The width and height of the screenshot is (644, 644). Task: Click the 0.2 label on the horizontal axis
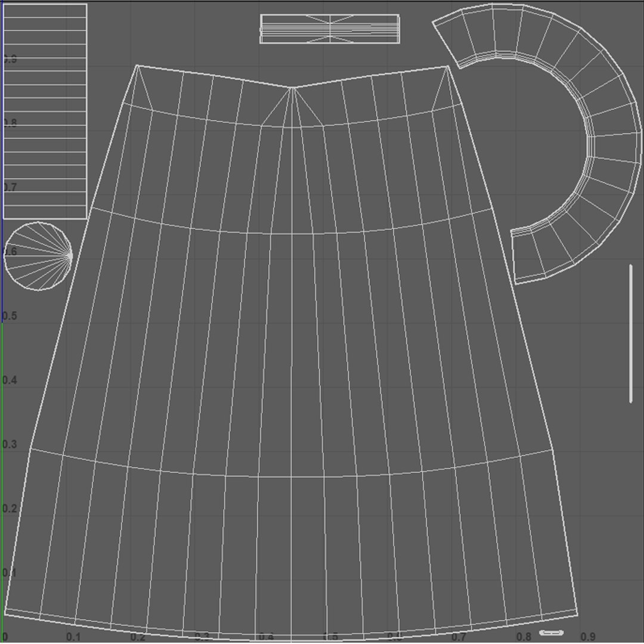(x=138, y=637)
